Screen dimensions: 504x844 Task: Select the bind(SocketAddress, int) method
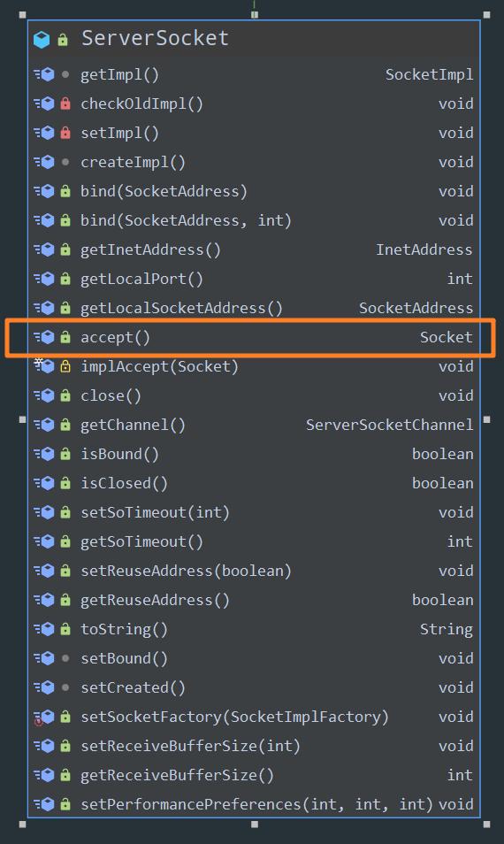(186, 220)
